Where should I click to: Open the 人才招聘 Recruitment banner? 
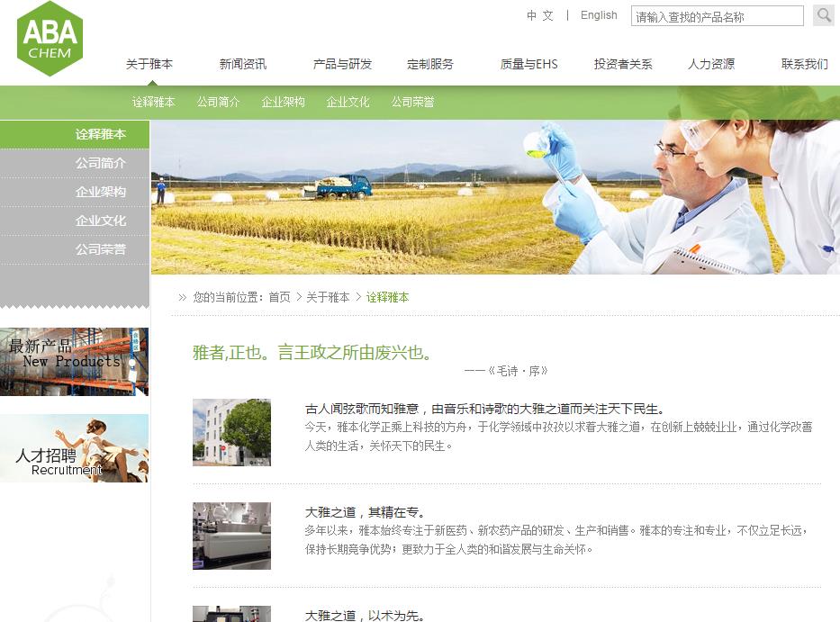click(75, 448)
